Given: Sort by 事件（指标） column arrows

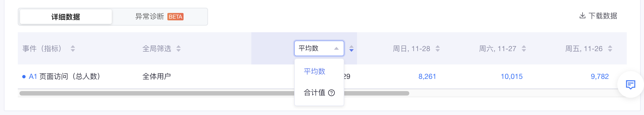Looking at the screenshot, I should pos(73,49).
